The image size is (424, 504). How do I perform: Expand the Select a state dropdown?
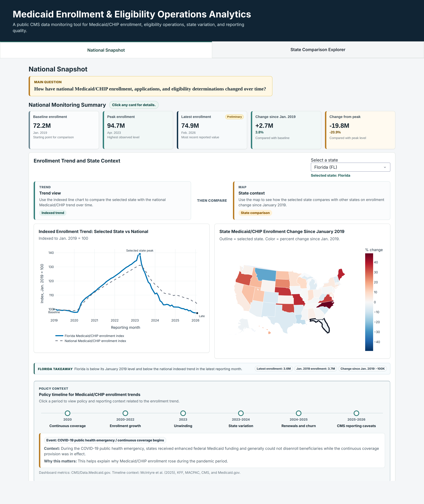point(350,167)
